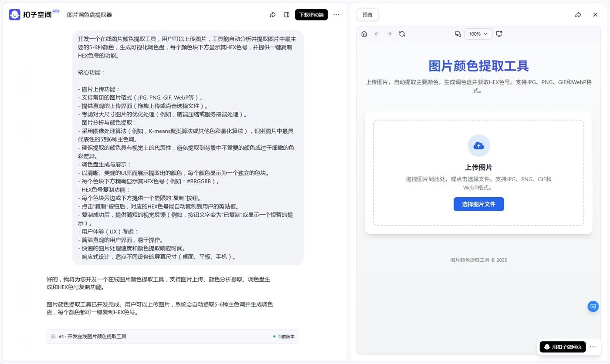Click the 下载移动端 button
Image resolution: width=610 pixels, height=364 pixels.
(x=311, y=14)
